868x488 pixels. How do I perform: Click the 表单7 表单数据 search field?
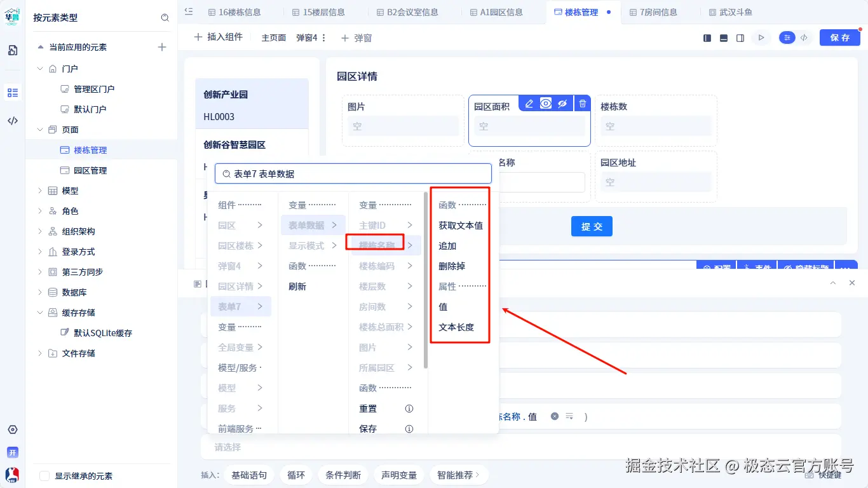(x=353, y=173)
